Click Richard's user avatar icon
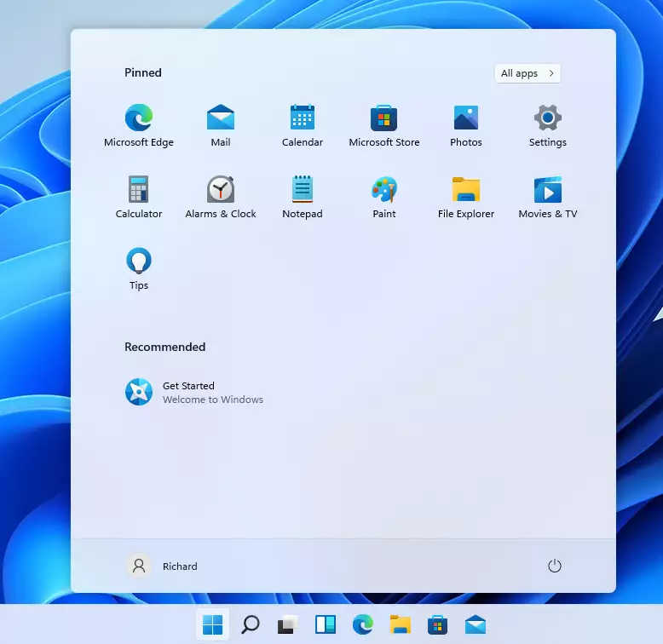663x644 pixels. 139,566
